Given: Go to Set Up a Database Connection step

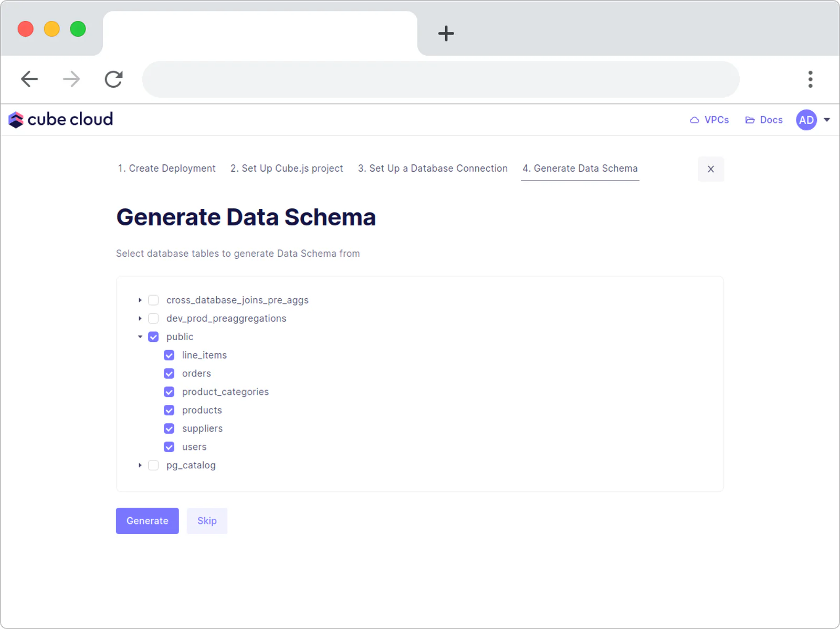Looking at the screenshot, I should (x=433, y=169).
